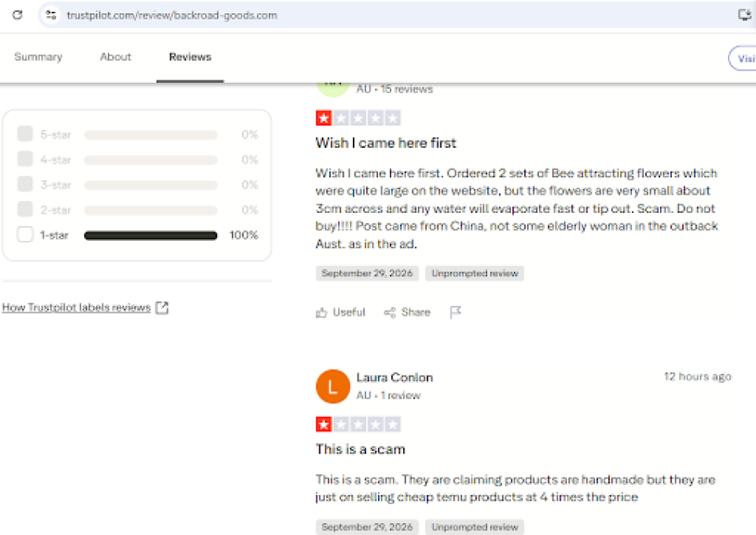
Task: Select the Reviews tab
Action: [x=190, y=57]
